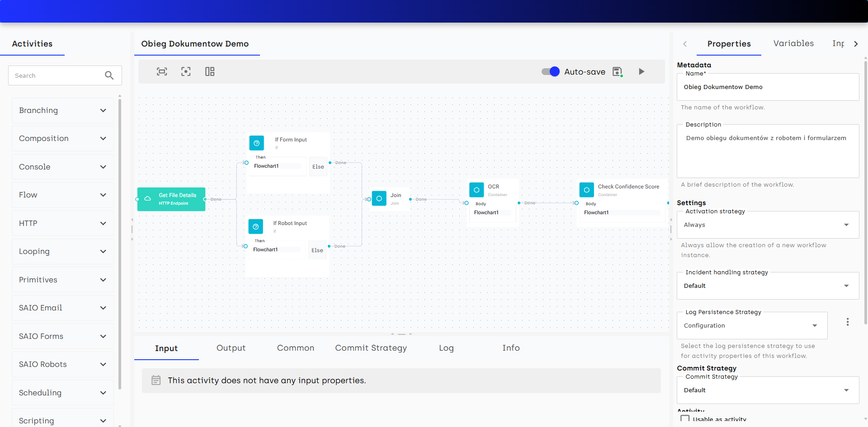868x427 pixels.
Task: Click the search magnifier icon in Activities
Action: [109, 75]
